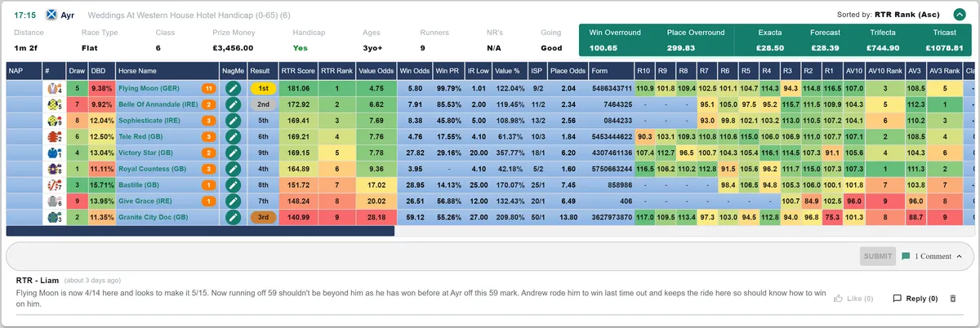Click the pencil icon for Royal Countess
Viewport: 980px width, 328px height.
(233, 169)
